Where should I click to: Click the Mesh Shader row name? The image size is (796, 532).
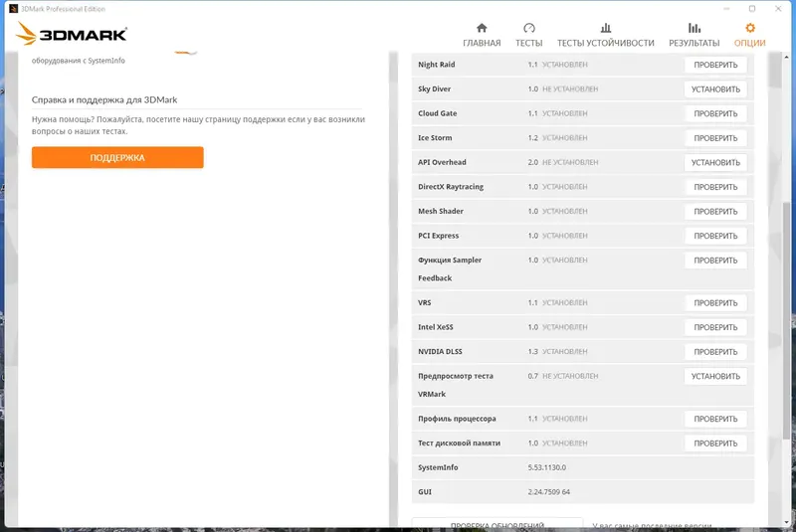(441, 211)
